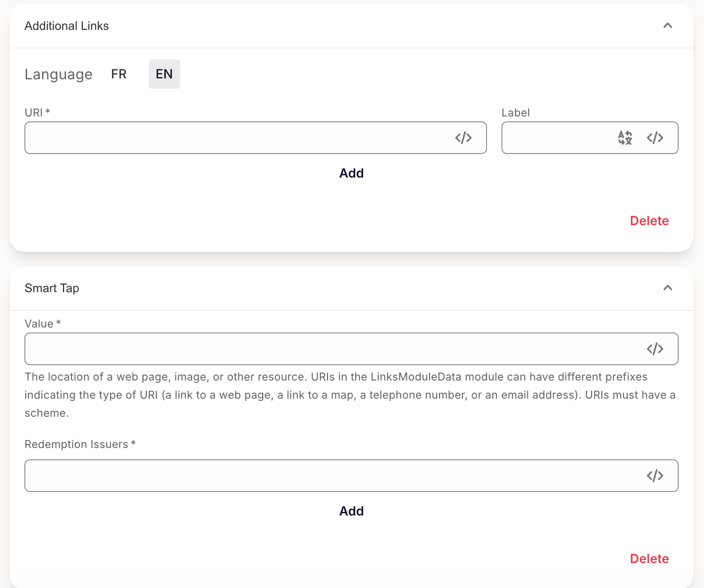Click the Additional Links section title
The image size is (704, 588).
[67, 26]
